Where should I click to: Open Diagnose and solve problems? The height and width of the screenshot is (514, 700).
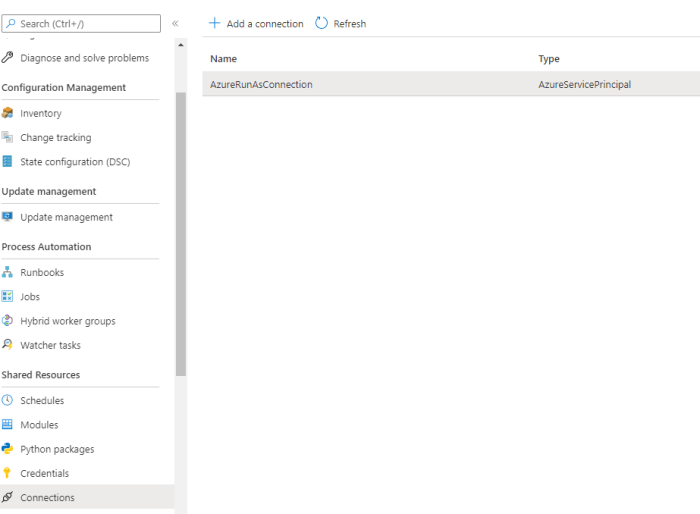coord(84,58)
